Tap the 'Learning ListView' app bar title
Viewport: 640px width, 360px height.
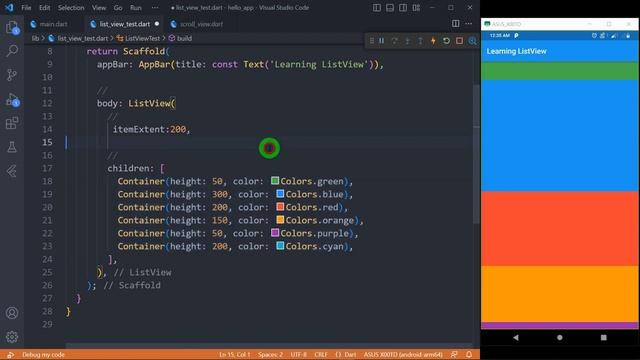(516, 51)
